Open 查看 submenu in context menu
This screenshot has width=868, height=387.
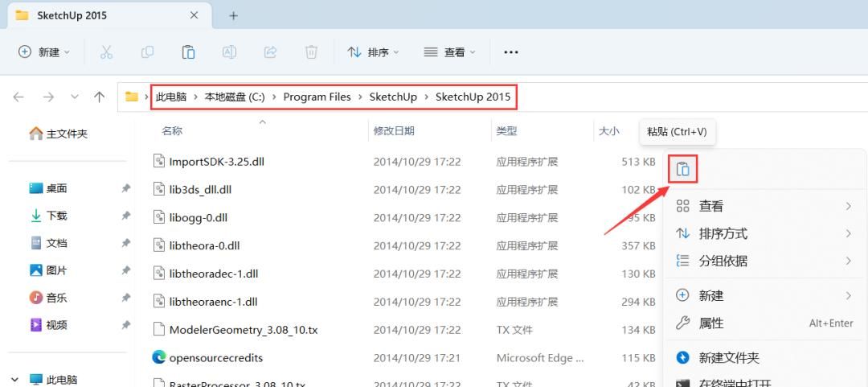pos(764,206)
